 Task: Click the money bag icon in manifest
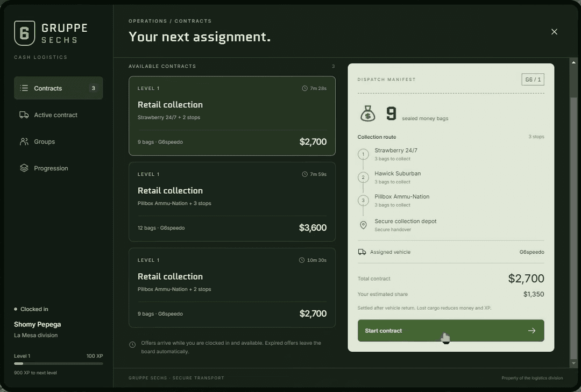[x=367, y=113]
